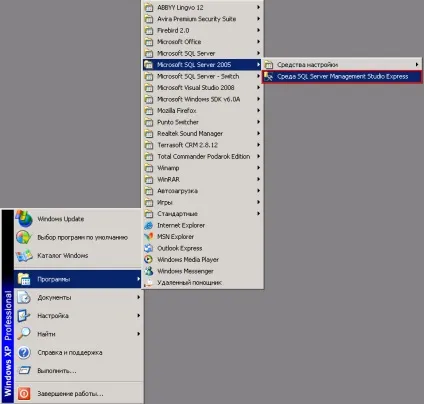
Task: Open the Realtek Sound Manager entry
Action: click(x=203, y=134)
